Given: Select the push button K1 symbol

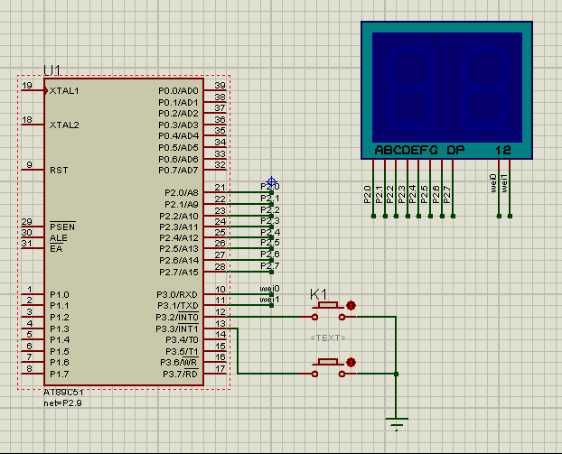Looking at the screenshot, I should [x=329, y=311].
